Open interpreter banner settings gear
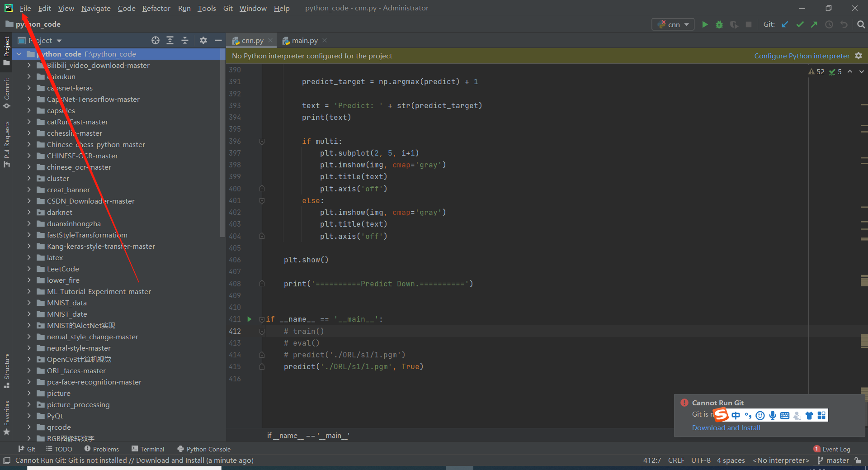The image size is (868, 470). 859,56
